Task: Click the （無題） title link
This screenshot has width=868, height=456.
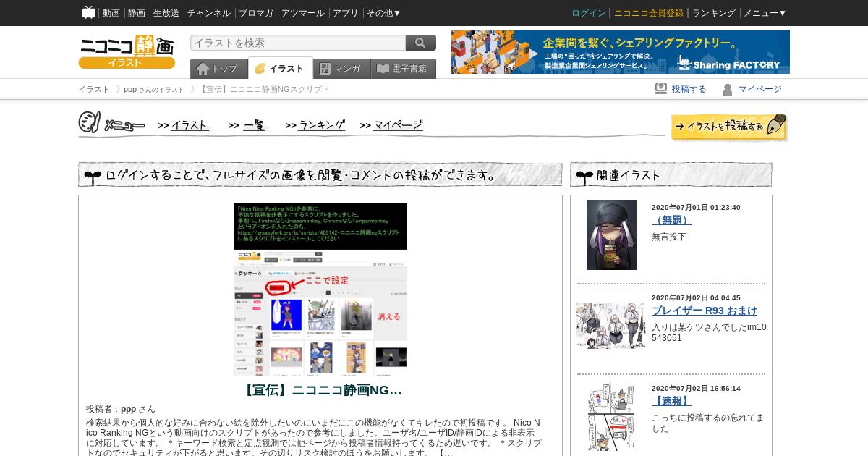Action: [x=672, y=220]
